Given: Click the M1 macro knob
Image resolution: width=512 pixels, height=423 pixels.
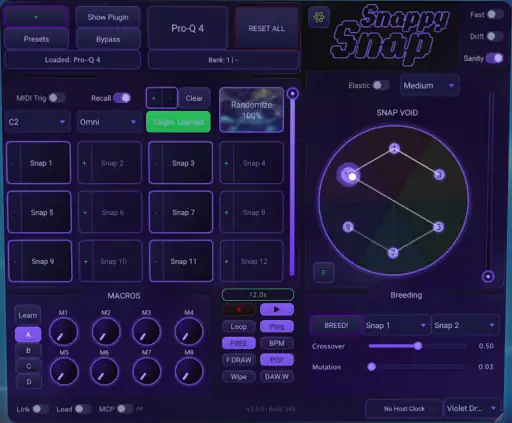Looking at the screenshot, I should coord(63,331).
